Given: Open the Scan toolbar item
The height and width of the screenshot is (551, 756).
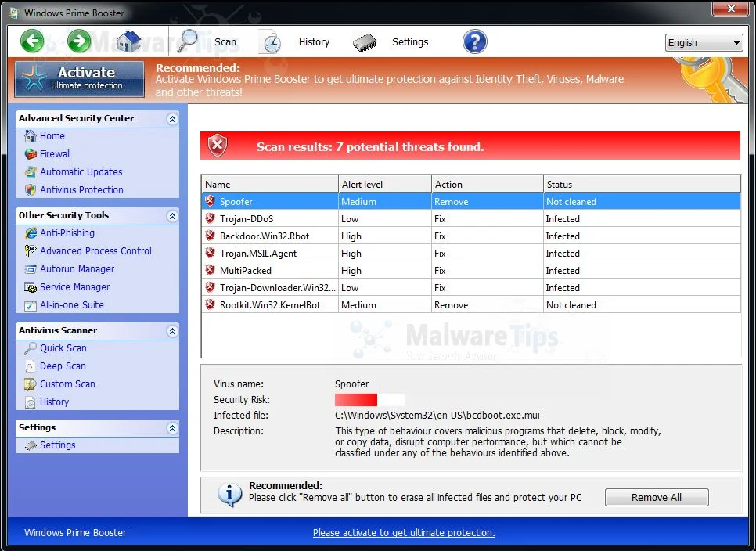Looking at the screenshot, I should [x=225, y=42].
